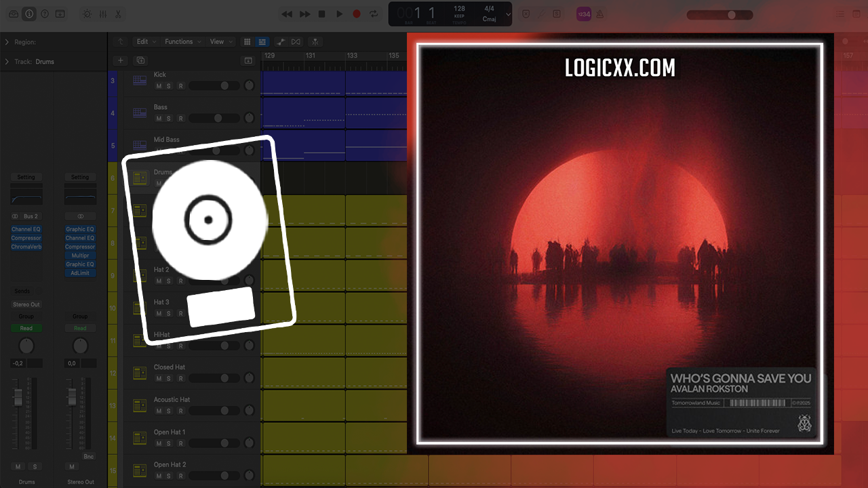Add a new track with plus button
Screen dimensions: 868x488
(x=121, y=60)
